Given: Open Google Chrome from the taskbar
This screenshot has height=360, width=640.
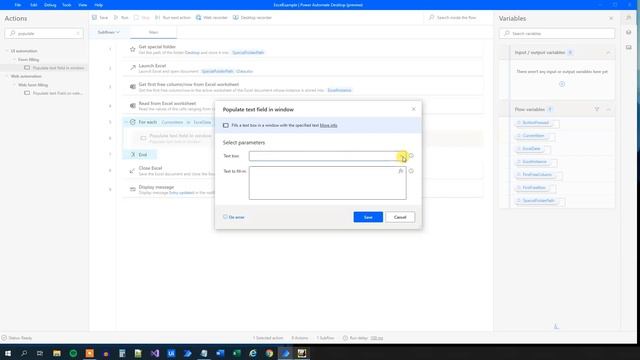Looking at the screenshot, I should [x=269, y=353].
